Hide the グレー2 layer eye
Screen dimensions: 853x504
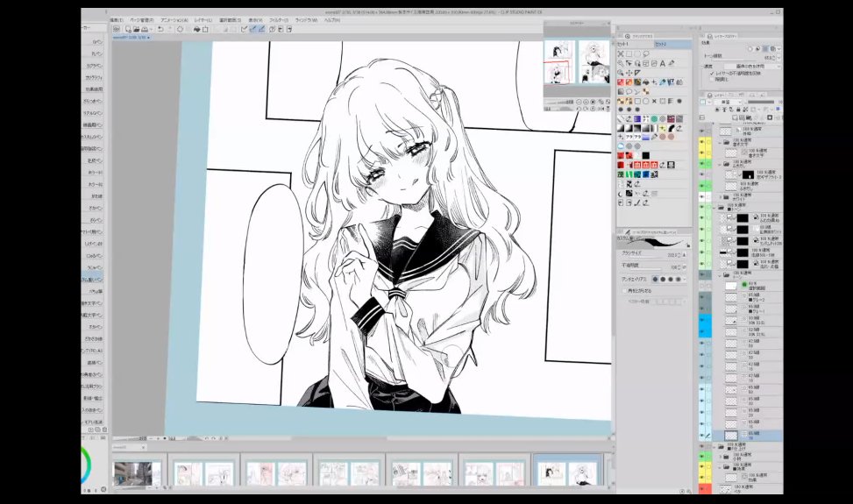(x=701, y=297)
